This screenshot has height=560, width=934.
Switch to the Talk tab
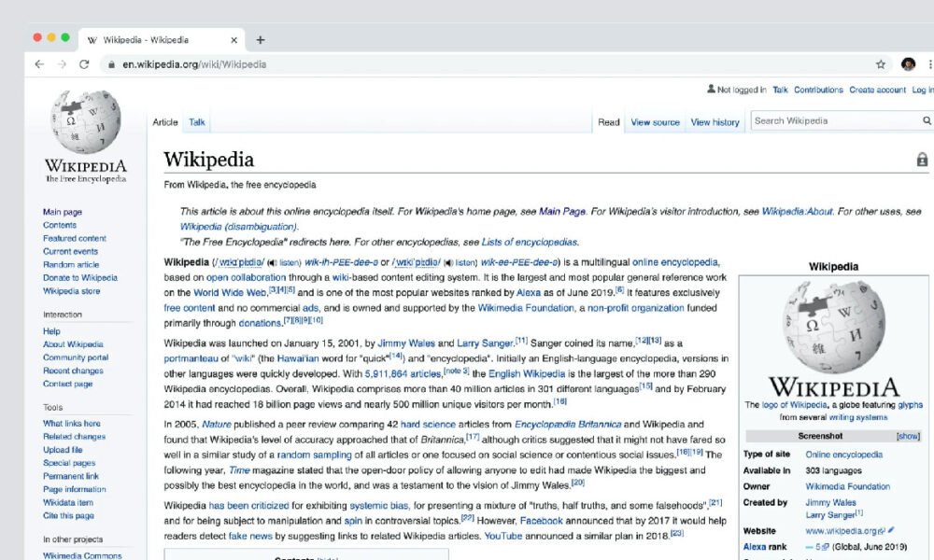coord(196,122)
